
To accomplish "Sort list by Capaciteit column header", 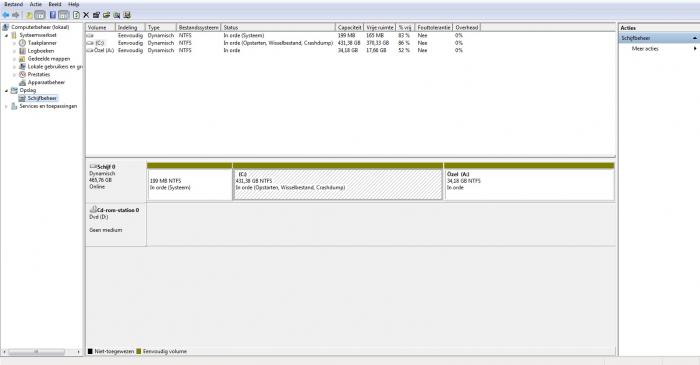I will click(x=349, y=28).
